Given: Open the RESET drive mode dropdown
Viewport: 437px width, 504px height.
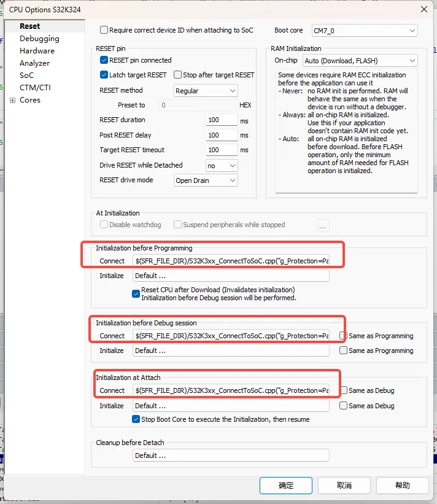Looking at the screenshot, I should click(x=206, y=180).
